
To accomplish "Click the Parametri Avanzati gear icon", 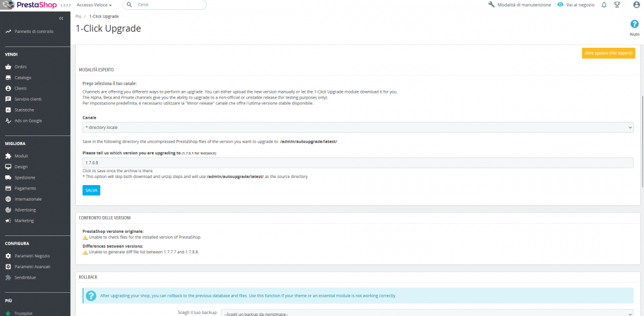I will pyautogui.click(x=8, y=266).
